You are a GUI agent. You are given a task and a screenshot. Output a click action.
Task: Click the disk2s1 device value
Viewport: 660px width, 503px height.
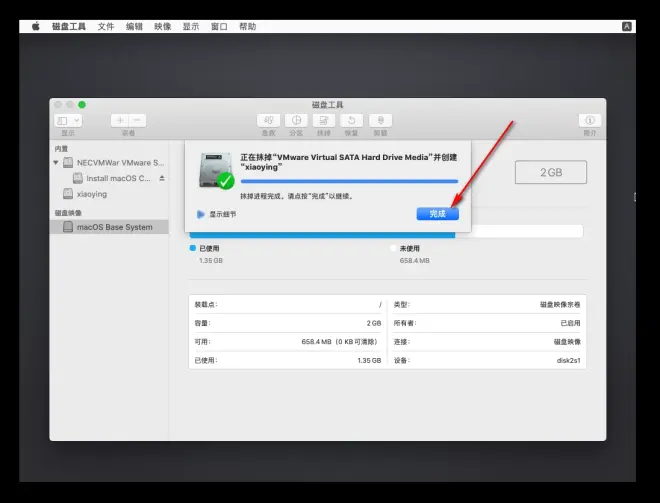568,360
